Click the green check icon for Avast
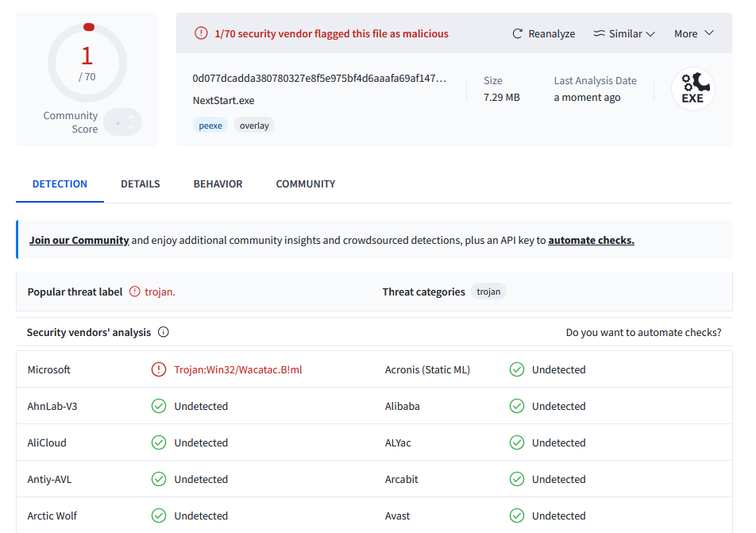Screen dimensions: 756x533 click(x=517, y=516)
